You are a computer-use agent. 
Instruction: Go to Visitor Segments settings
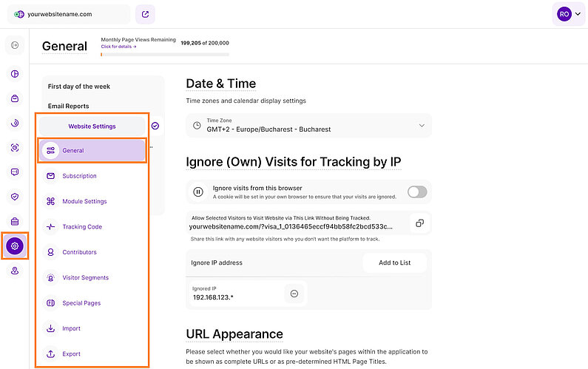click(85, 277)
